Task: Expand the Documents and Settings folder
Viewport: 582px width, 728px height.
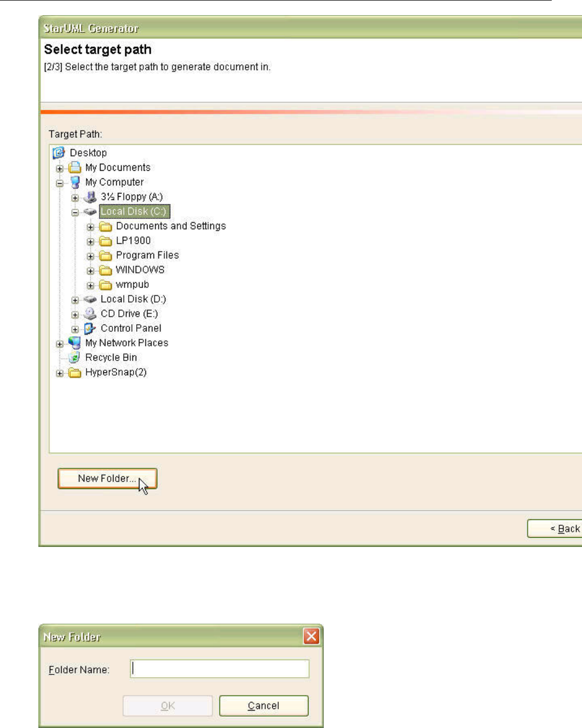Action: tap(91, 227)
